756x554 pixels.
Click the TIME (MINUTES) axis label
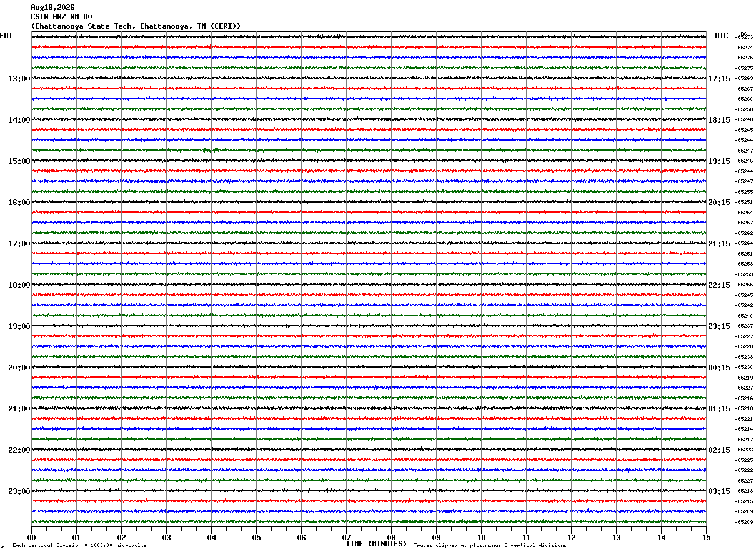(x=376, y=544)
